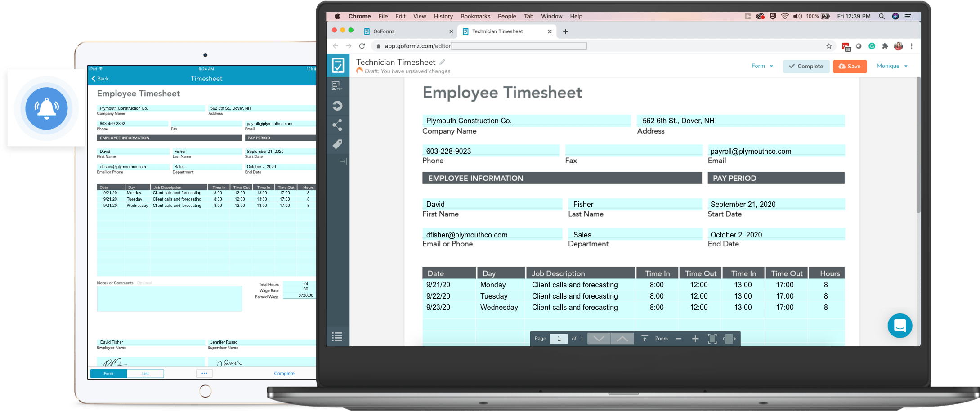Viewport: 980px width, 411px height.
Task: Open the PDF view in the sidebar
Action: pyautogui.click(x=338, y=85)
